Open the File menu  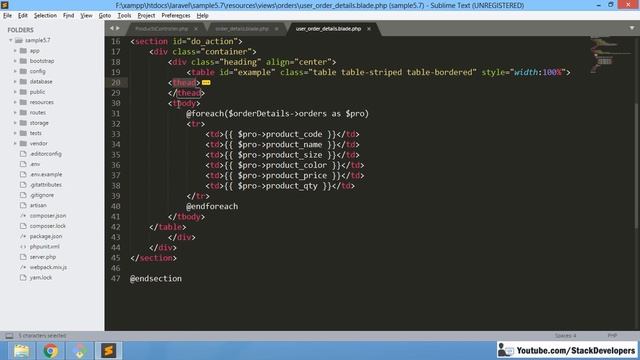coord(7,16)
